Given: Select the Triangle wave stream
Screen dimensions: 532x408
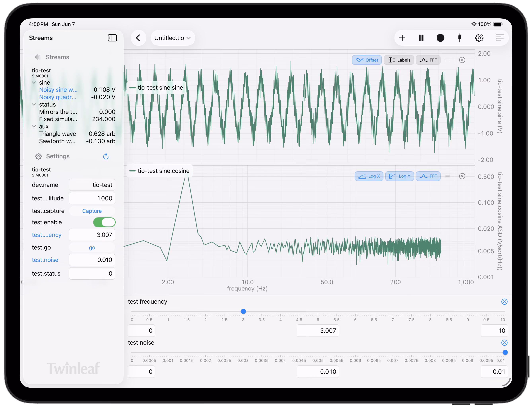Looking at the screenshot, I should (x=77, y=134).
